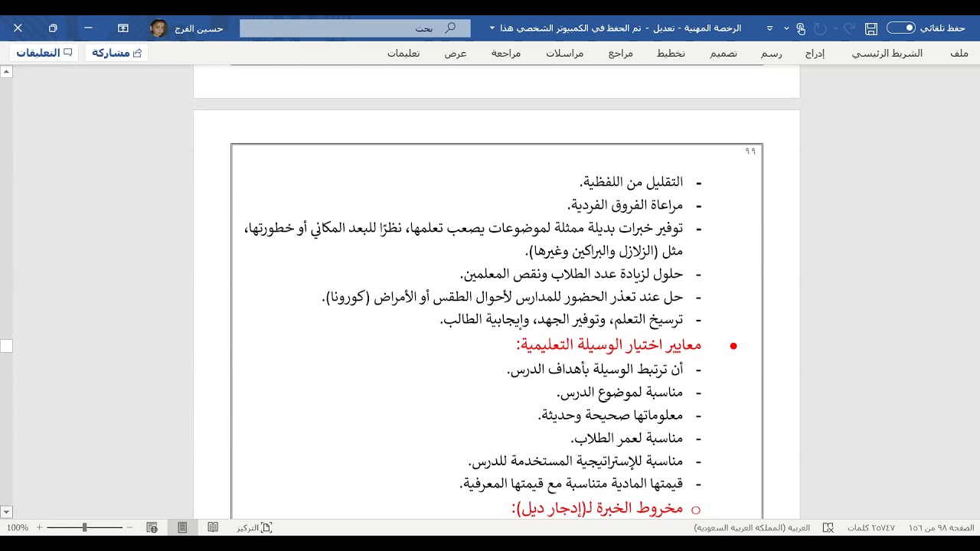Image resolution: width=980 pixels, height=551 pixels.
Task: Switch to Read Mode view icon
Action: tap(213, 527)
